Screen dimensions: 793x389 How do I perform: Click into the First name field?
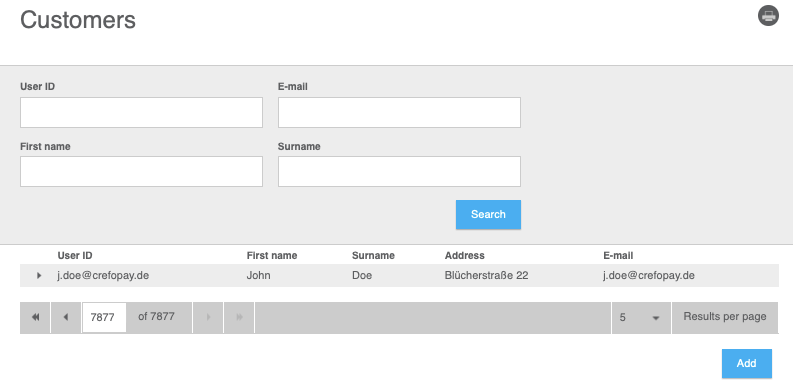(141, 171)
